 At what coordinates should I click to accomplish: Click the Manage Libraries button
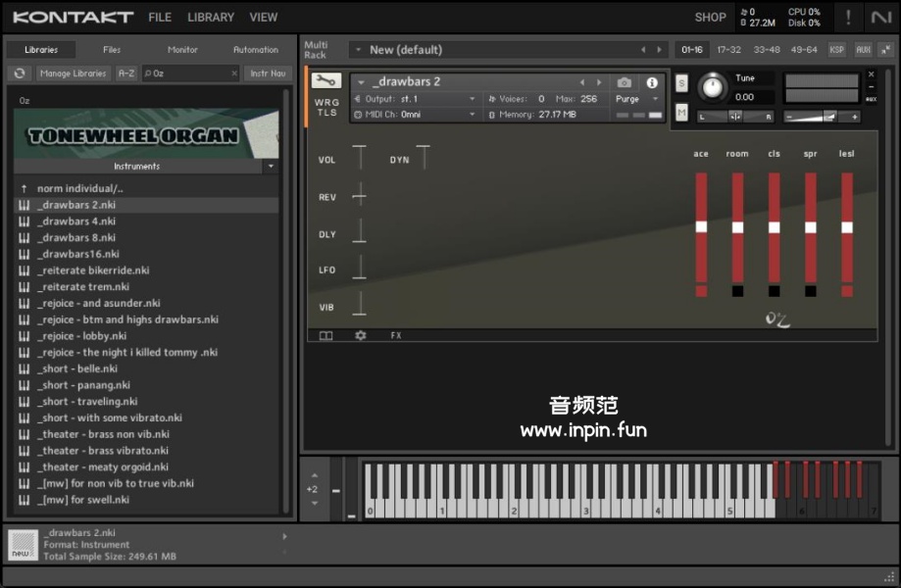(74, 73)
